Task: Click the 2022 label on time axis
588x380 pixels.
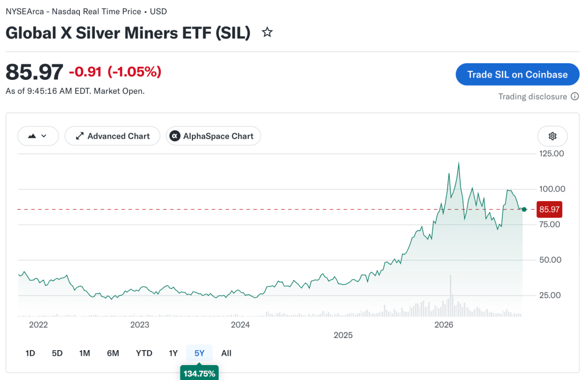Action: tap(38, 325)
